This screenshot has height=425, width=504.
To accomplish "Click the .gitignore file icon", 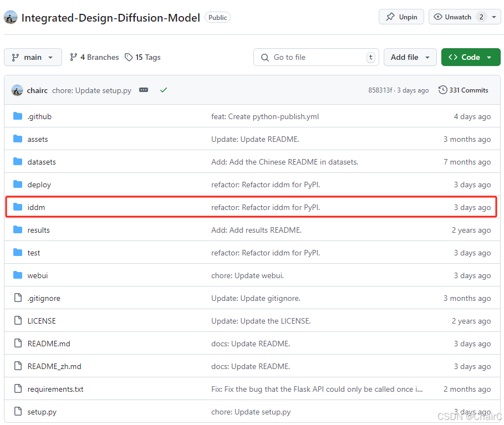I will tap(18, 298).
